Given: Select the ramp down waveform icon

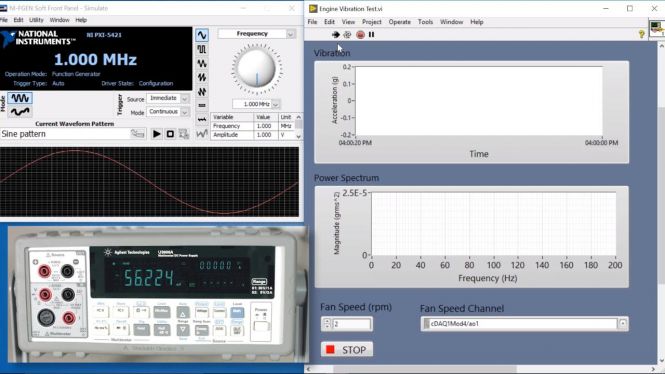Looking at the screenshot, I should 202,92.
